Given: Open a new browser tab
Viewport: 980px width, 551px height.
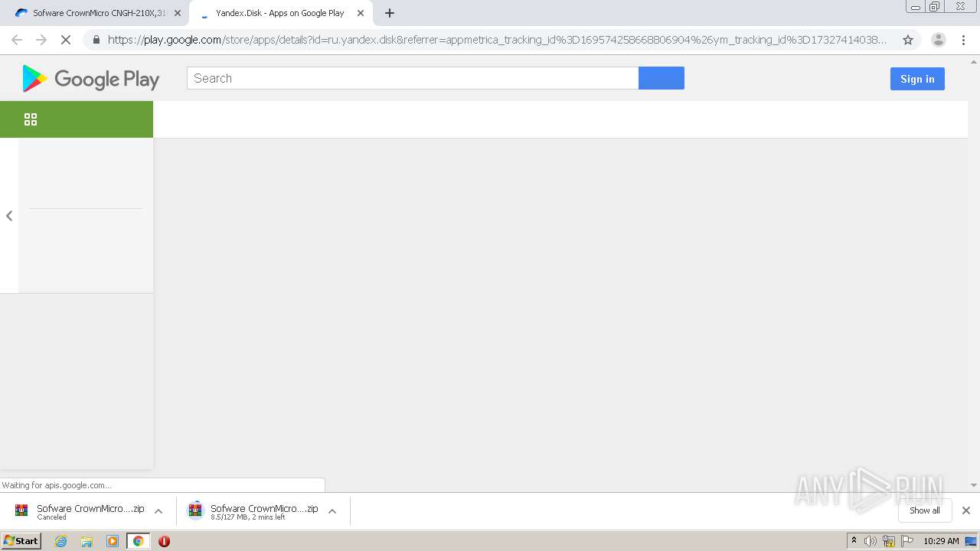Looking at the screenshot, I should tap(390, 13).
